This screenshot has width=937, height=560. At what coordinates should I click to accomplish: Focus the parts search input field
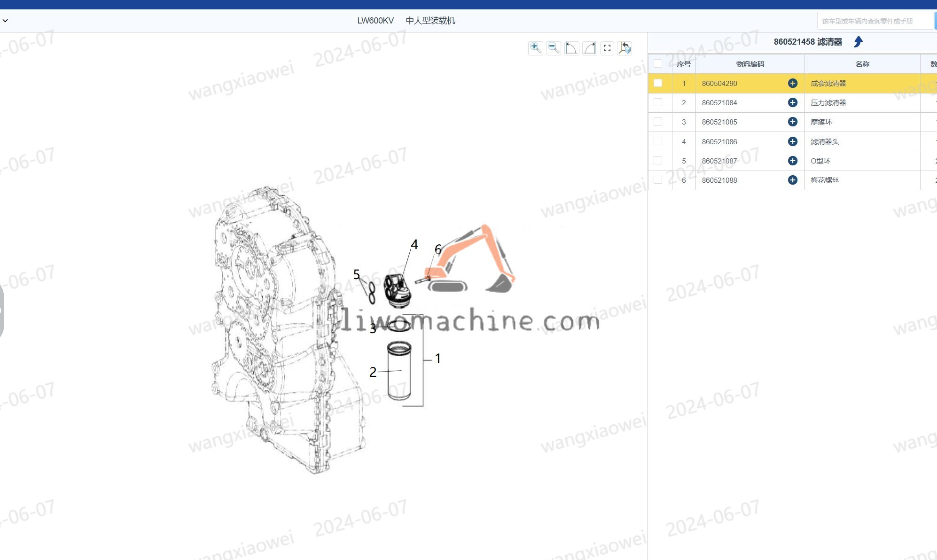tap(874, 21)
